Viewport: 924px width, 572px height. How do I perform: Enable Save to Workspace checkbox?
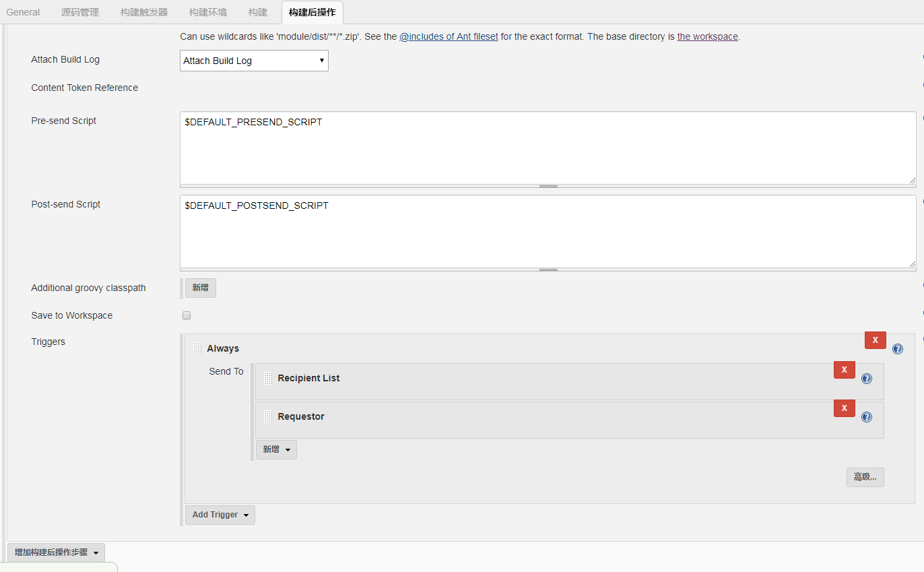point(187,315)
